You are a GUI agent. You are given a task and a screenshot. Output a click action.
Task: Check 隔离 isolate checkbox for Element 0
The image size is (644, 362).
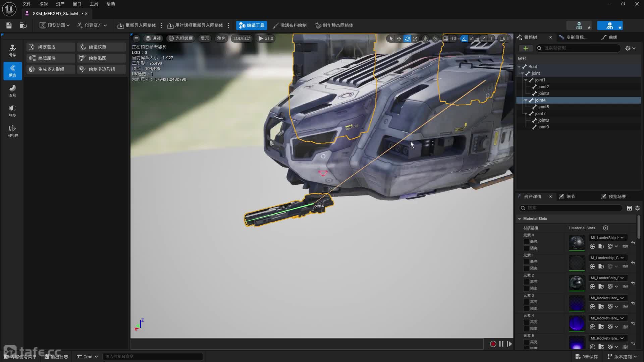(526, 248)
